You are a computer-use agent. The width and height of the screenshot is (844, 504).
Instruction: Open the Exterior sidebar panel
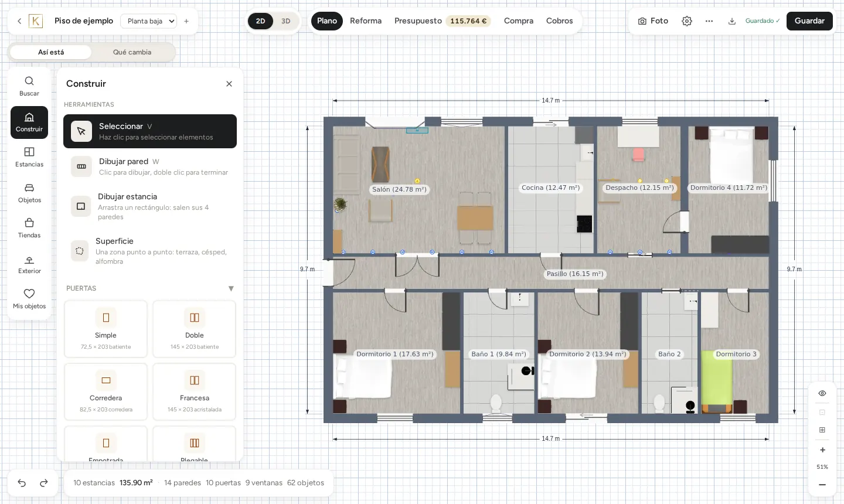coord(29,264)
